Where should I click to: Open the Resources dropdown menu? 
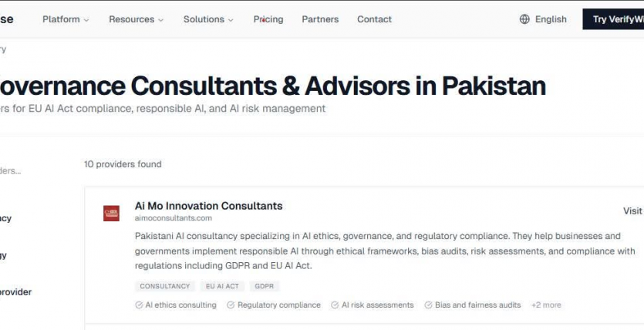(136, 19)
